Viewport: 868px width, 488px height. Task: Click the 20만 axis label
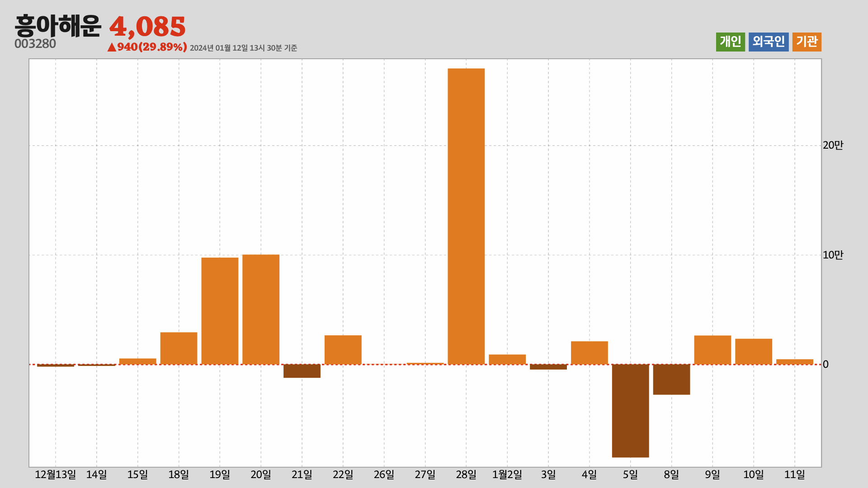(833, 145)
